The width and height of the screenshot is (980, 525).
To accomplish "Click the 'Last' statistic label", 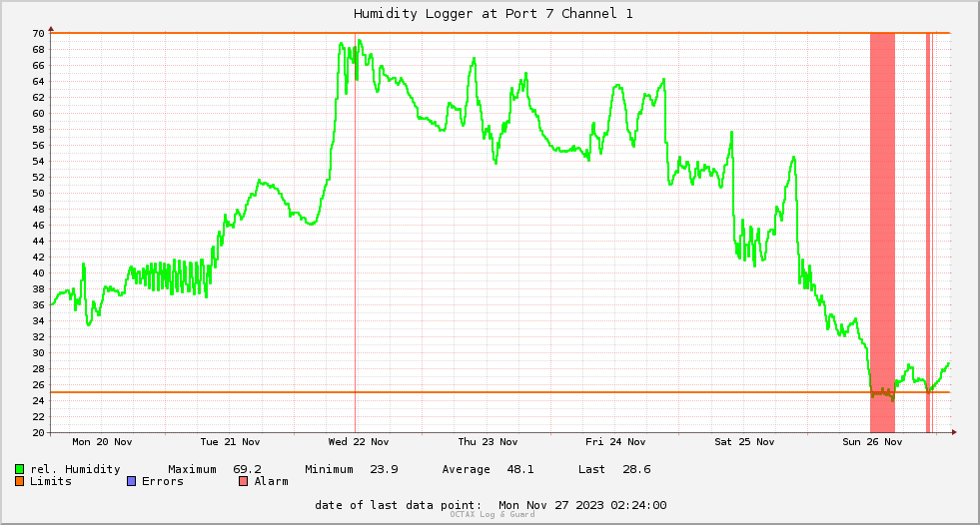I will coord(591,469).
